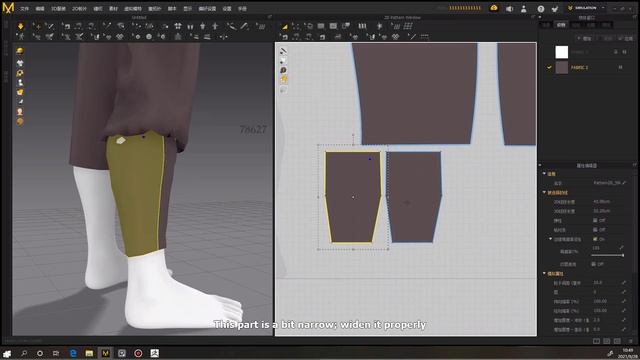Click the yellow star icon in 2D window sidebar

[x=283, y=79]
